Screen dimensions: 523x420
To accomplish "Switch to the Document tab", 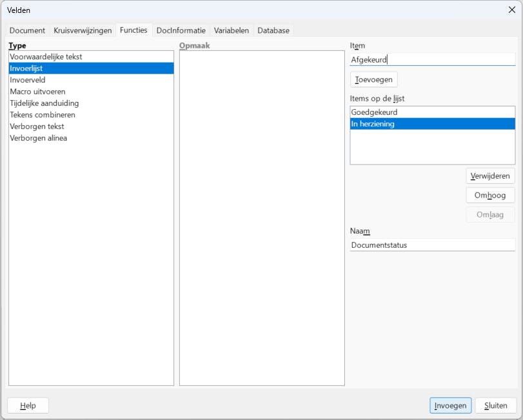I will [27, 30].
